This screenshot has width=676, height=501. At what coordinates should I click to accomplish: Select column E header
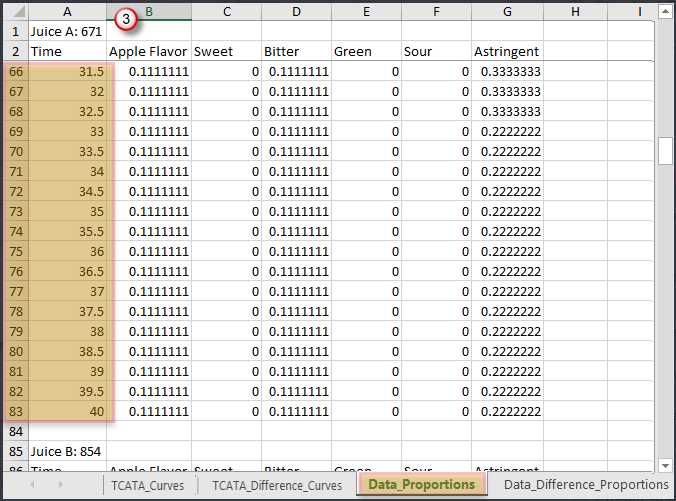coord(366,12)
